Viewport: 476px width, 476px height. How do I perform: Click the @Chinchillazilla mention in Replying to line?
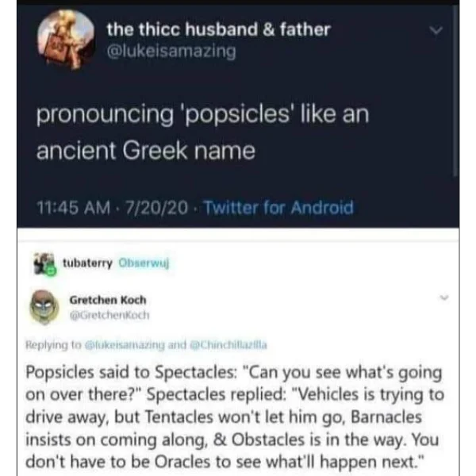click(x=228, y=345)
